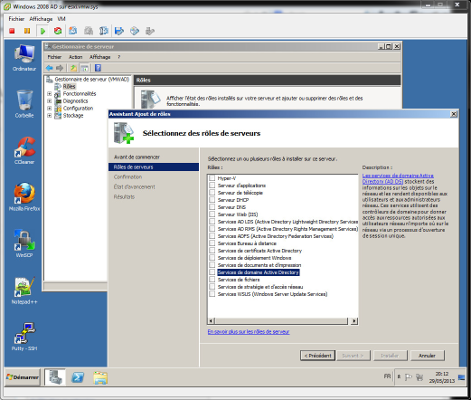The height and width of the screenshot is (400, 471).
Task: Open the VM window Affichage menu
Action: pyautogui.click(x=41, y=19)
